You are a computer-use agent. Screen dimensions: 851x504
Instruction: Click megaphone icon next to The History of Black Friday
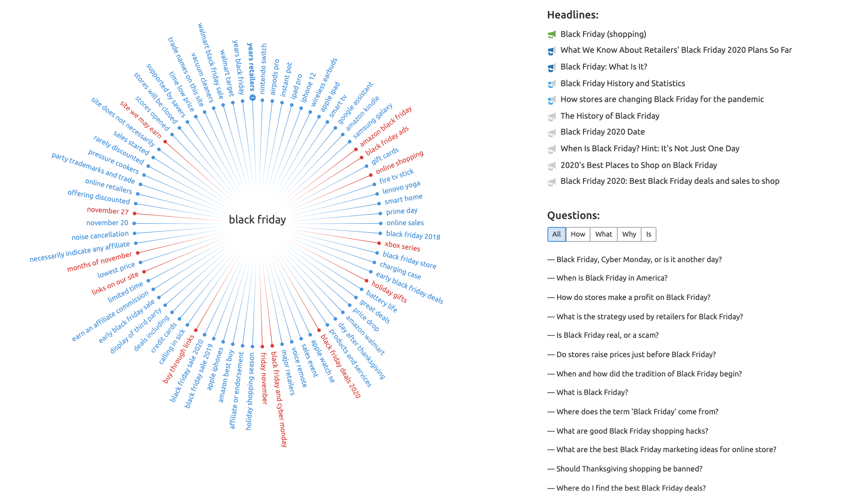pos(551,117)
